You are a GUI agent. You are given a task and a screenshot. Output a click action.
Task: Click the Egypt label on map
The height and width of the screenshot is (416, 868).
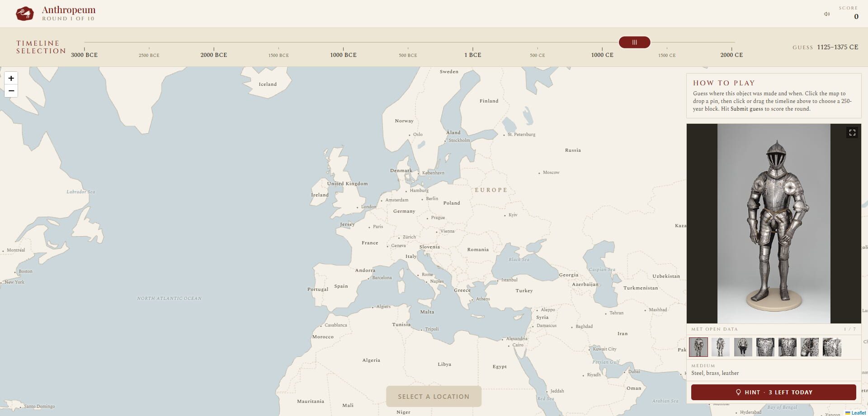[x=500, y=366]
